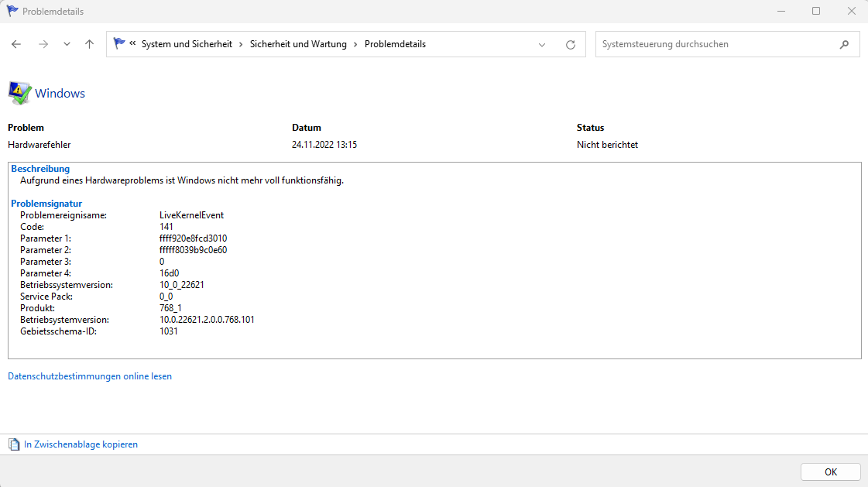Expand the hidden breadcrumb chevrons
This screenshot has height=487, width=868.
[133, 43]
